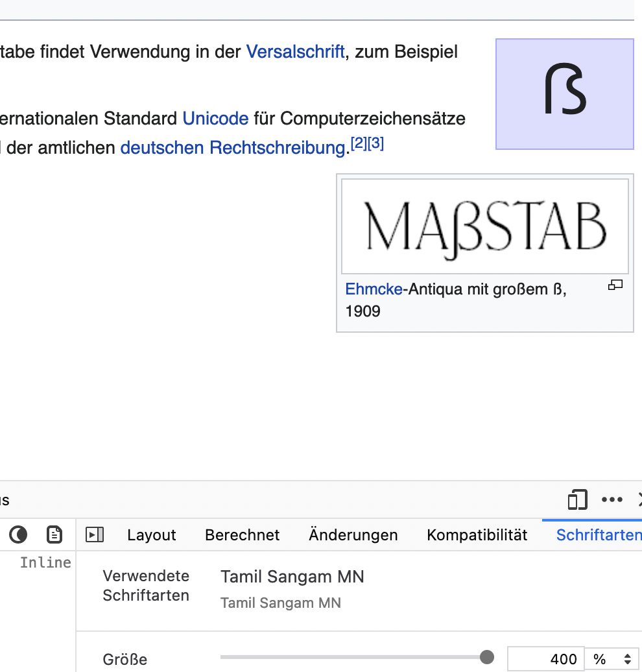Switch to the Layout tab
The width and height of the screenshot is (642, 672).
(x=152, y=535)
